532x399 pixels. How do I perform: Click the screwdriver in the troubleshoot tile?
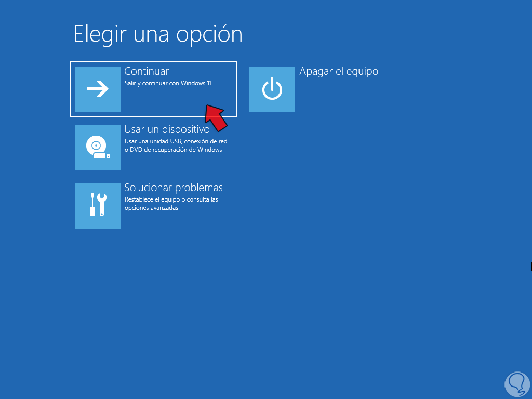click(92, 205)
